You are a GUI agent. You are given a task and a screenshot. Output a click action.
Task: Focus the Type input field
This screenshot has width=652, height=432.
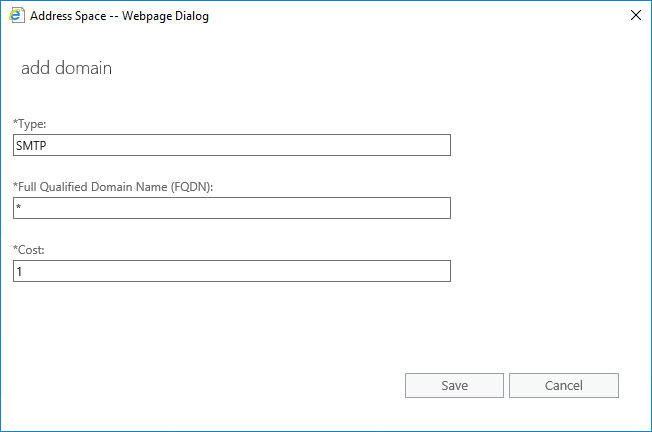[232, 145]
